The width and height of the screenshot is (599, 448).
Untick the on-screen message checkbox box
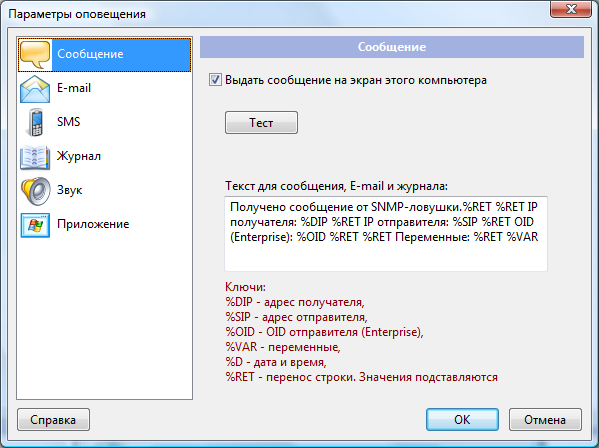click(215, 80)
